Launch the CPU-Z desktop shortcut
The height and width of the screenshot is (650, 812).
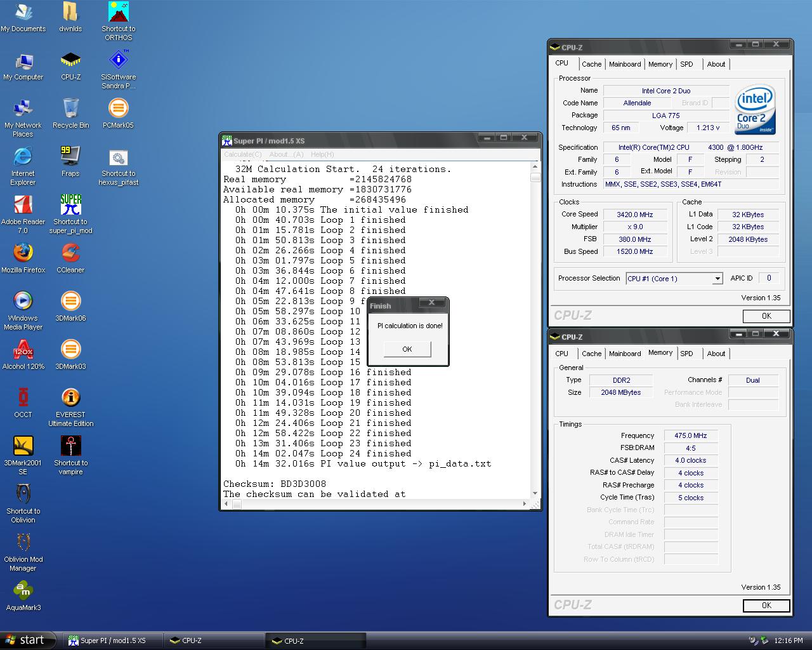pyautogui.click(x=70, y=65)
